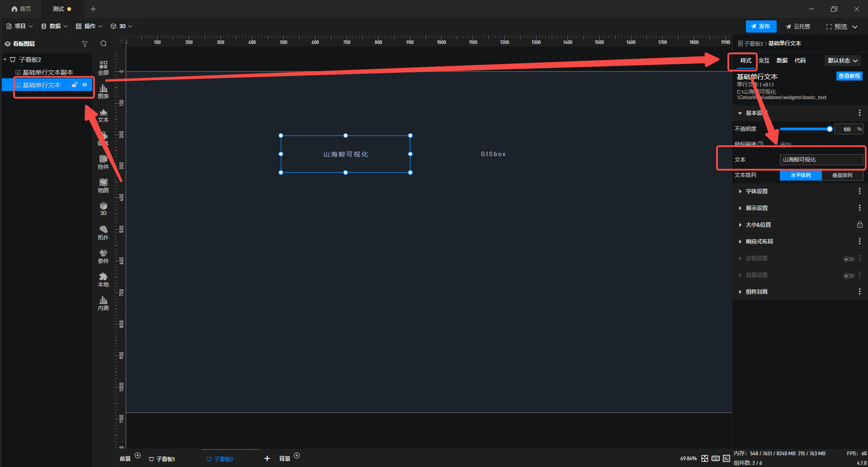Screen dimensions: 868x467
Task: Open the 图表 chart components category
Action: tap(103, 91)
